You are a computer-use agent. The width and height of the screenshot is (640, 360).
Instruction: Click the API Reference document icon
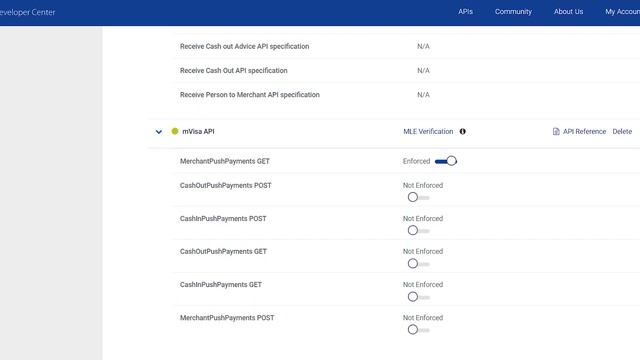click(556, 131)
